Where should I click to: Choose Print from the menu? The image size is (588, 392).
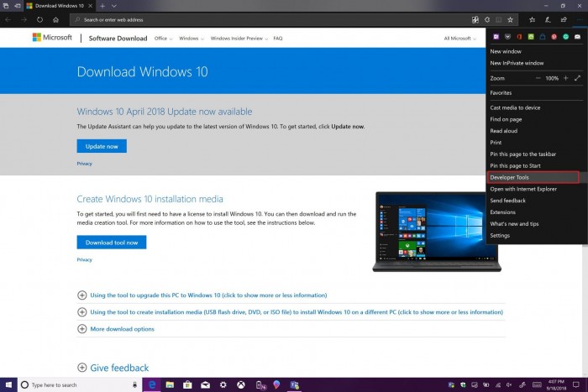pos(496,143)
